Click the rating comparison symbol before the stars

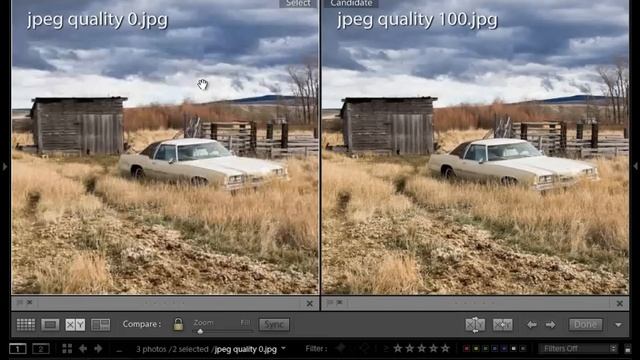(x=385, y=349)
